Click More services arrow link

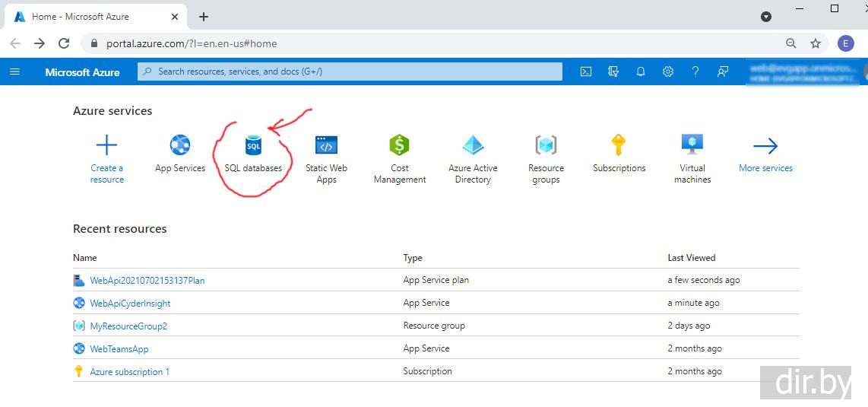pyautogui.click(x=765, y=146)
